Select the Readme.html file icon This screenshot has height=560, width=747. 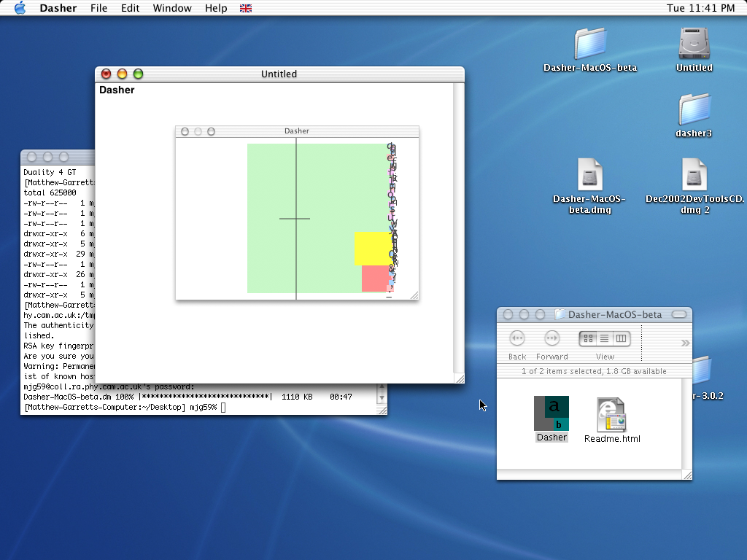611,415
